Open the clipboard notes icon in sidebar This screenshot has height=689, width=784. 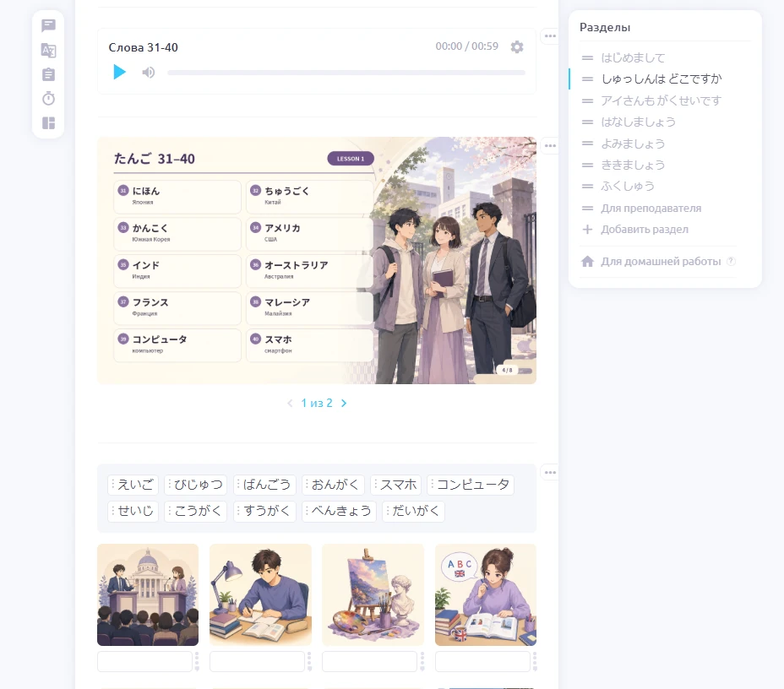click(48, 74)
